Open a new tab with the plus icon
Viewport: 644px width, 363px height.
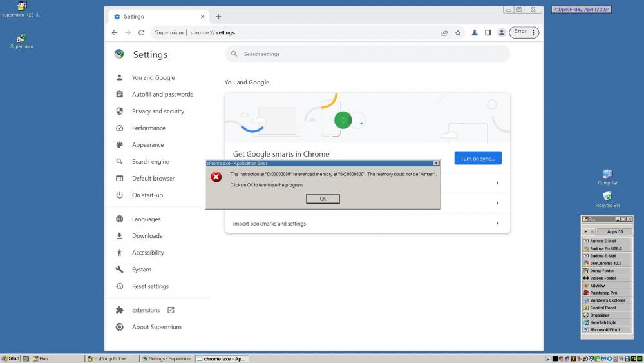coord(218,17)
